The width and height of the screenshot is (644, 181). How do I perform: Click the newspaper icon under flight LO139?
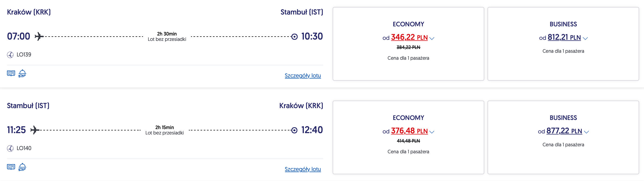(x=11, y=73)
